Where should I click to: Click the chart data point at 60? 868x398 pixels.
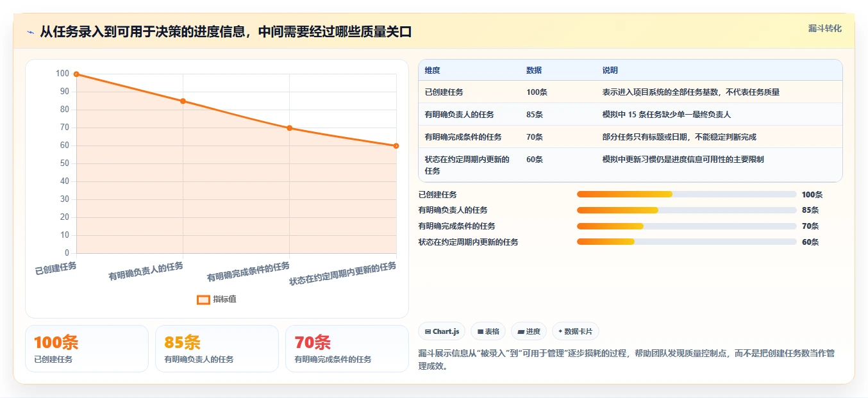point(396,146)
